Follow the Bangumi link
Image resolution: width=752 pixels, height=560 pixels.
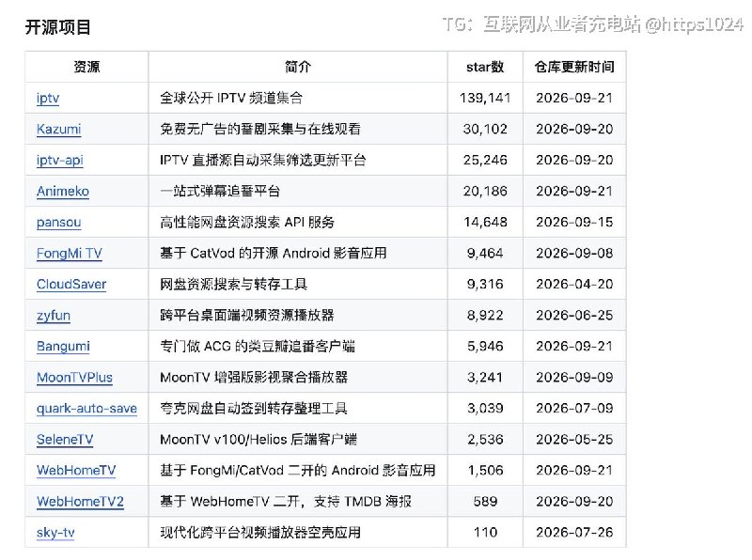(63, 346)
